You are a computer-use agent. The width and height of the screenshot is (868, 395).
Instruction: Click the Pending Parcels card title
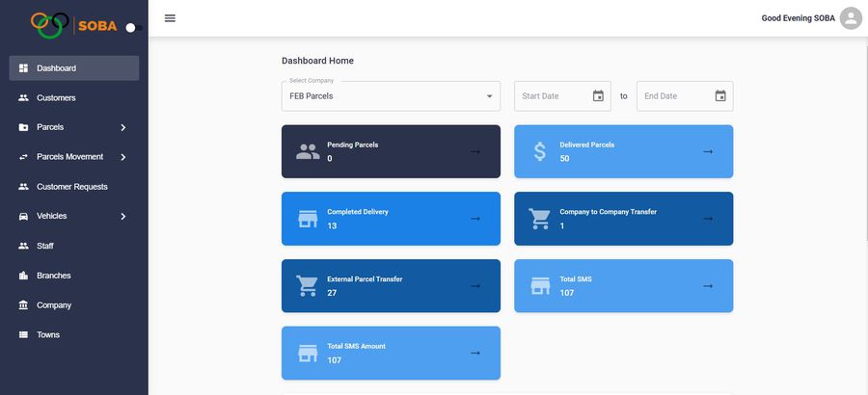click(353, 145)
